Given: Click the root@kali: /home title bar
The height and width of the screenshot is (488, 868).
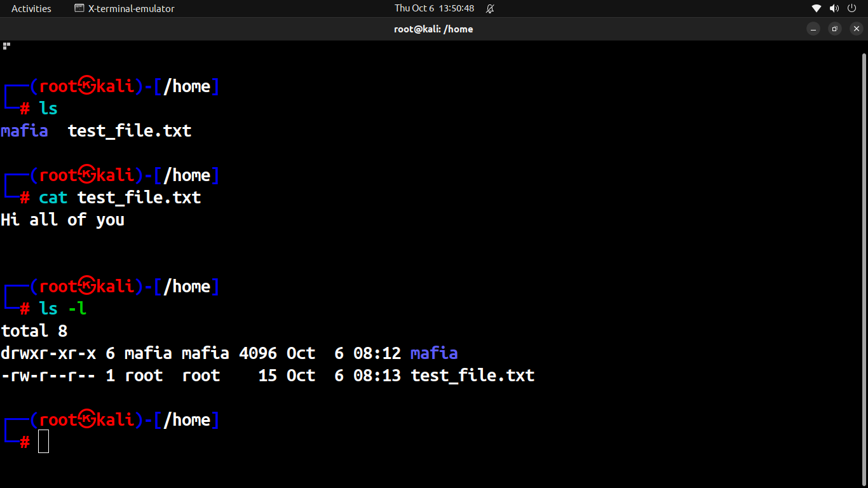Looking at the screenshot, I should point(434,29).
